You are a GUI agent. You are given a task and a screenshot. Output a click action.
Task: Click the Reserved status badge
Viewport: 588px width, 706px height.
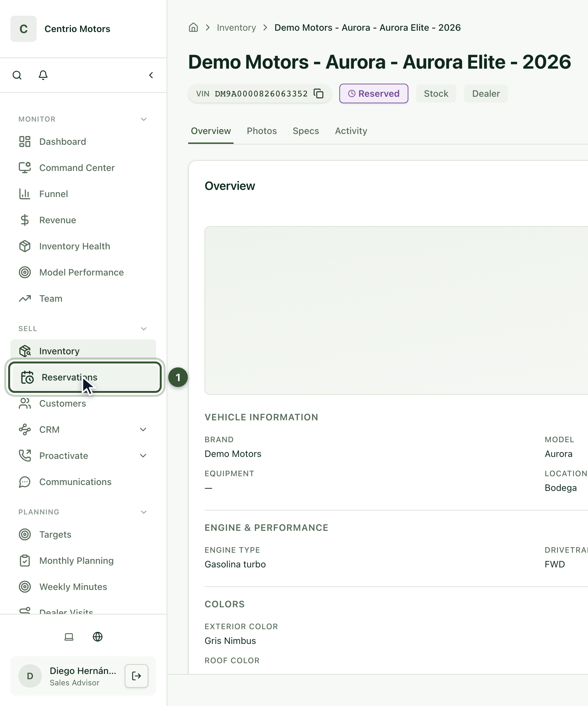click(x=374, y=93)
